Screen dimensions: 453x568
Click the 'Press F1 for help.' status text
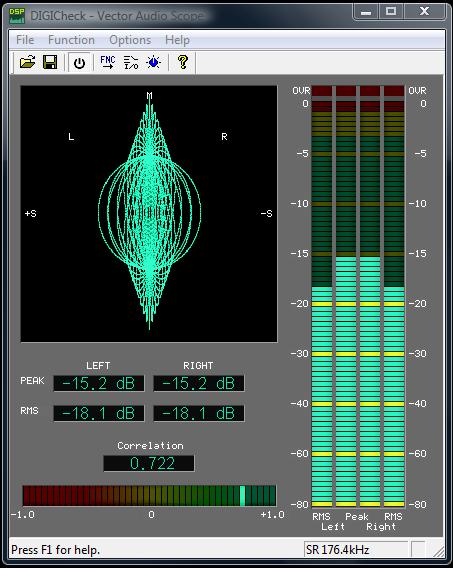pyautogui.click(x=55, y=550)
